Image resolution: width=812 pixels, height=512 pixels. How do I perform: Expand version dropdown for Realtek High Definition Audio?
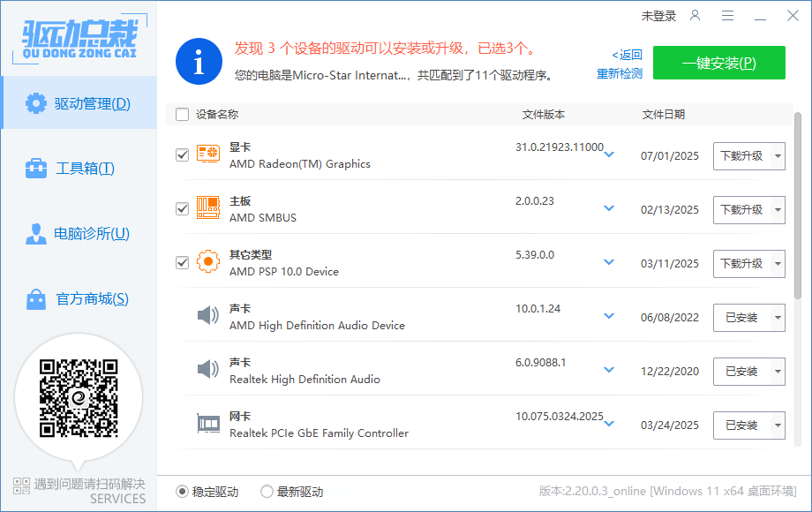coord(609,370)
